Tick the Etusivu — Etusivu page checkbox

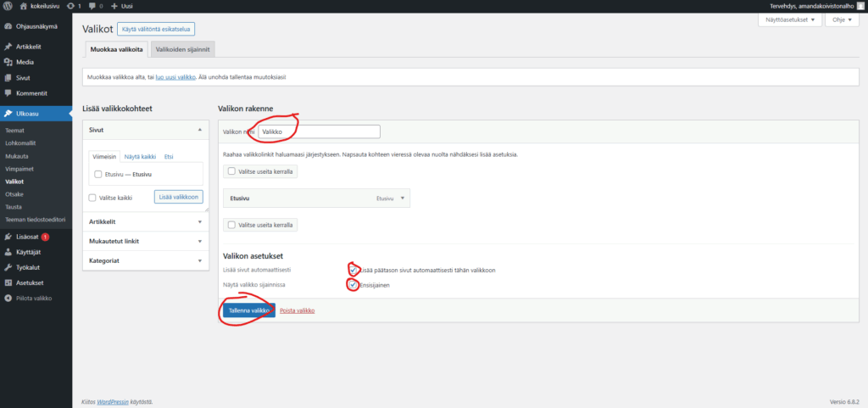tap(98, 174)
